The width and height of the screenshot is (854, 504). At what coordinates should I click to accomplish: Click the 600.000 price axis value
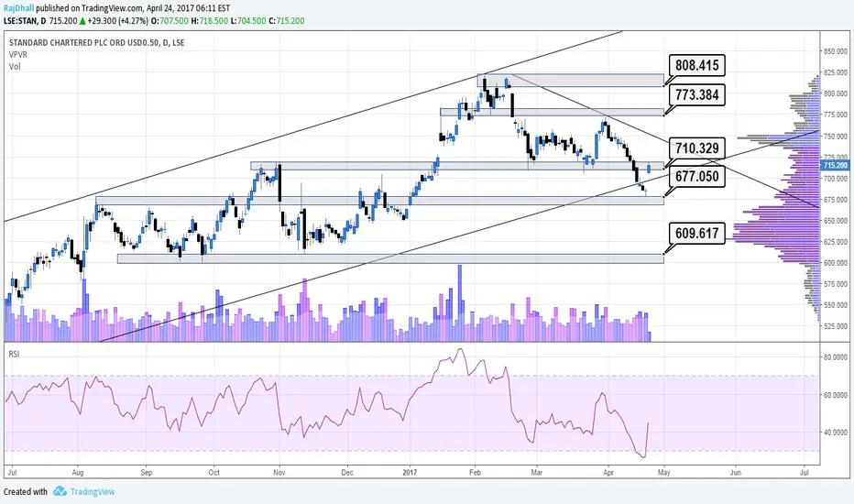[836, 263]
